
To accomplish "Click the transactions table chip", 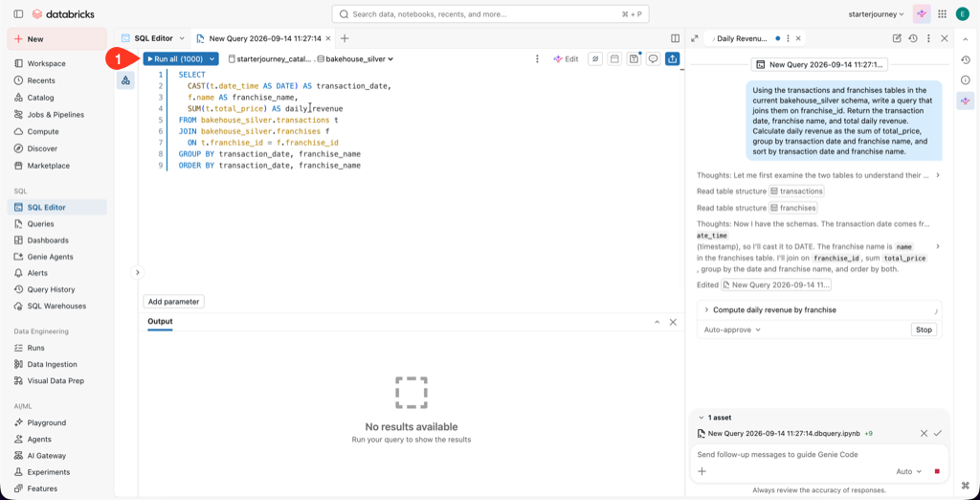I will pyautogui.click(x=797, y=191).
